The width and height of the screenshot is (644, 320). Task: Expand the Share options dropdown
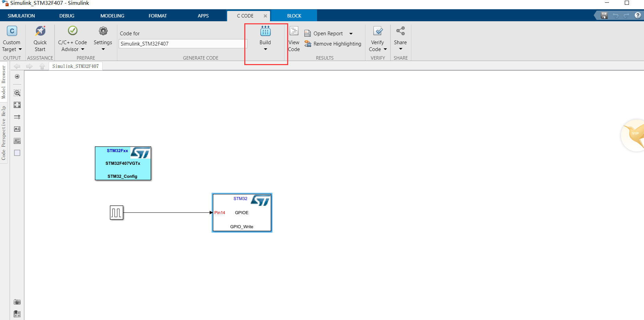(x=400, y=49)
